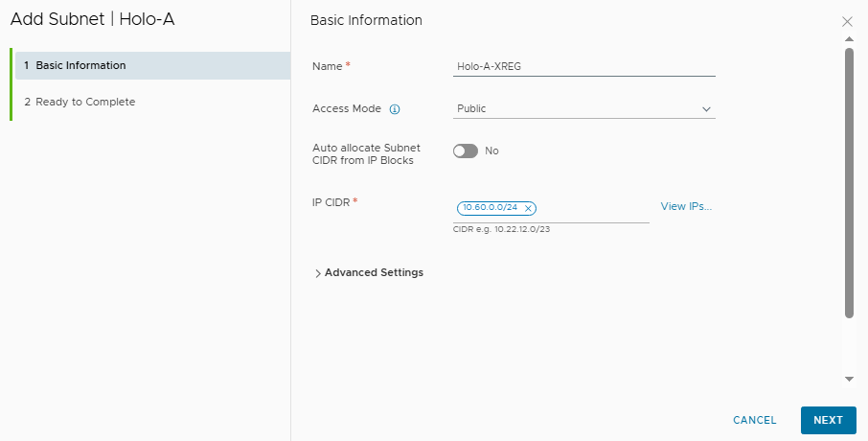Click the Access Mode dropdown arrow

(706, 109)
